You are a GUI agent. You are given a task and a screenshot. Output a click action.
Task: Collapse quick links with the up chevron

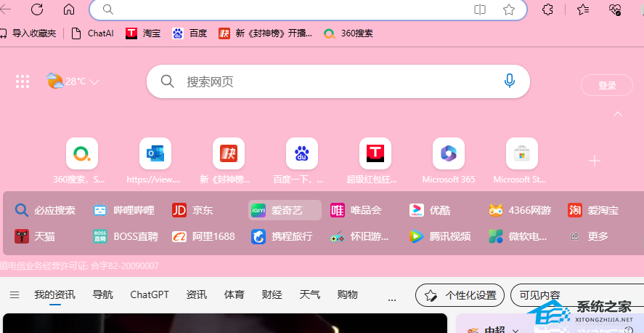click(618, 114)
